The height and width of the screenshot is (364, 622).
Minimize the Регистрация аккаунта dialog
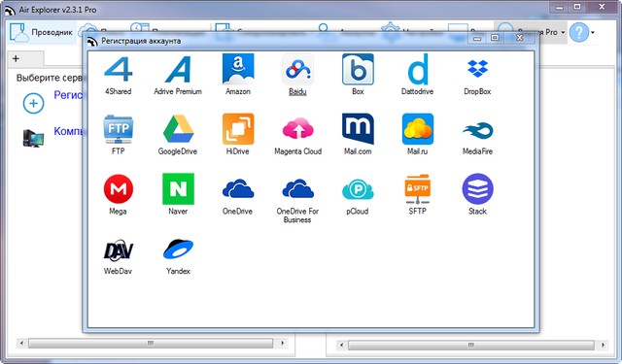(x=477, y=38)
